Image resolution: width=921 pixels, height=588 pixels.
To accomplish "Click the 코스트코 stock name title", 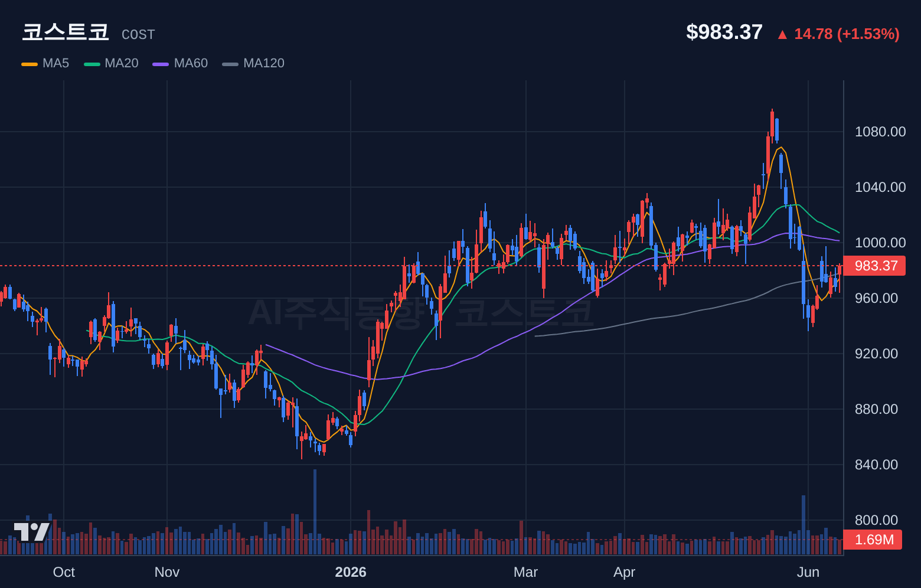I will point(66,32).
